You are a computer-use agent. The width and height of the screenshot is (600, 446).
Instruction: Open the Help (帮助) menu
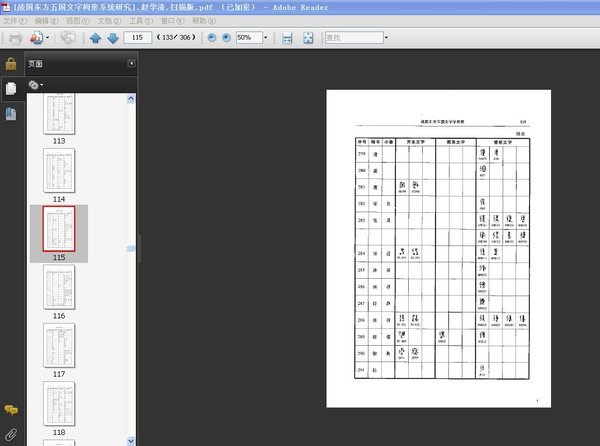pyautogui.click(x=204, y=21)
